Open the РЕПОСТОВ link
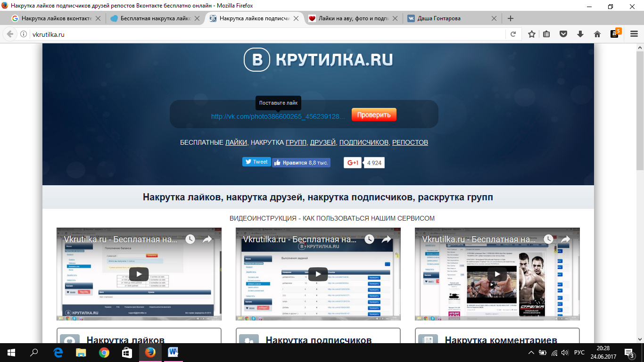This screenshot has height=362, width=644. 410,142
